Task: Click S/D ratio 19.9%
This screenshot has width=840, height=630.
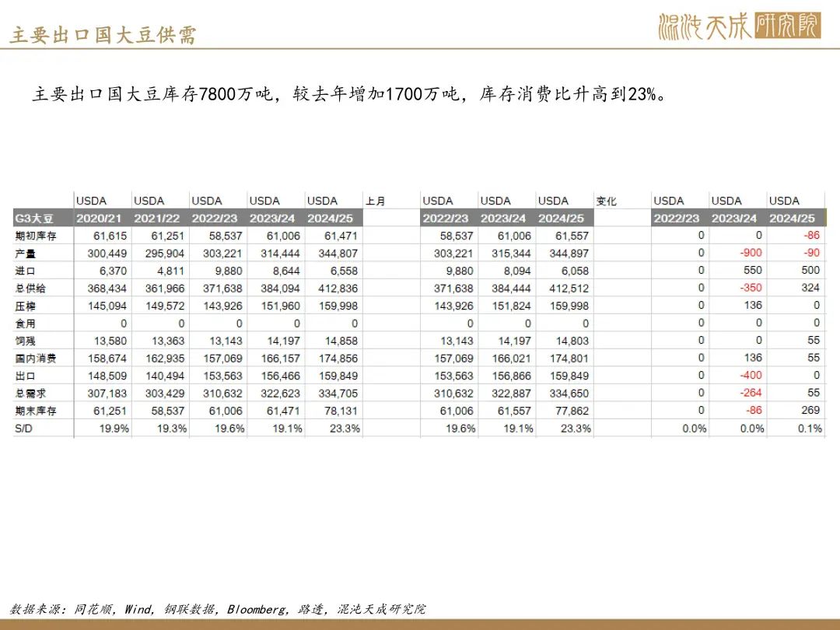Action: tap(114, 429)
